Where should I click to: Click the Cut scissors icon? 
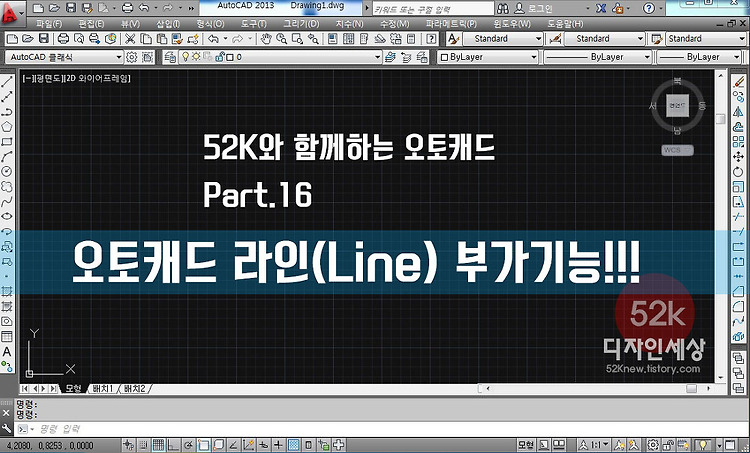pyautogui.click(x=130, y=39)
